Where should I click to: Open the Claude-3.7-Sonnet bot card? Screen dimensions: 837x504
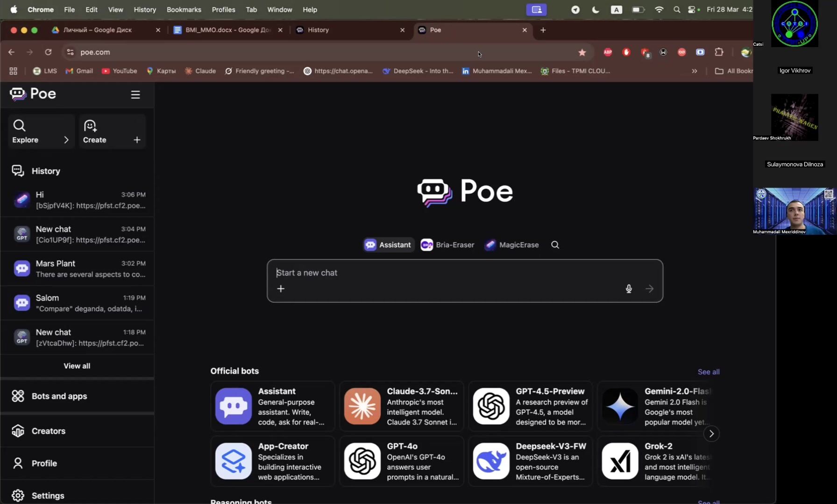pos(402,406)
